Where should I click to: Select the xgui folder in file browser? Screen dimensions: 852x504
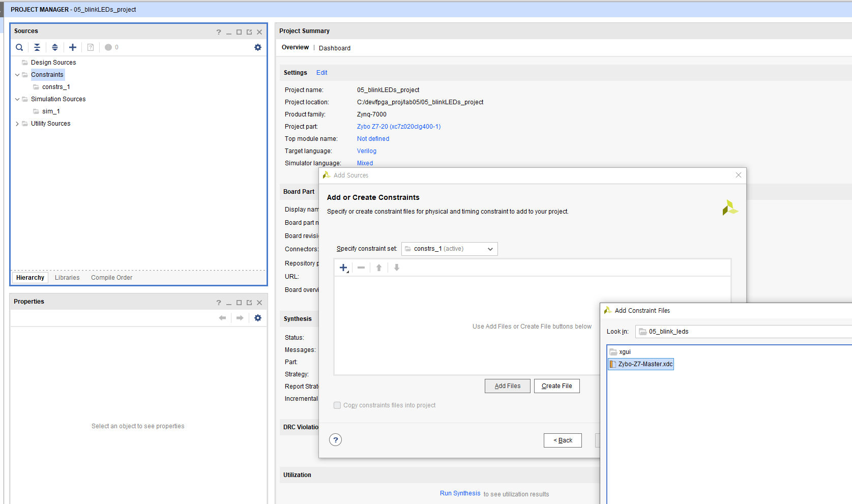tap(621, 352)
